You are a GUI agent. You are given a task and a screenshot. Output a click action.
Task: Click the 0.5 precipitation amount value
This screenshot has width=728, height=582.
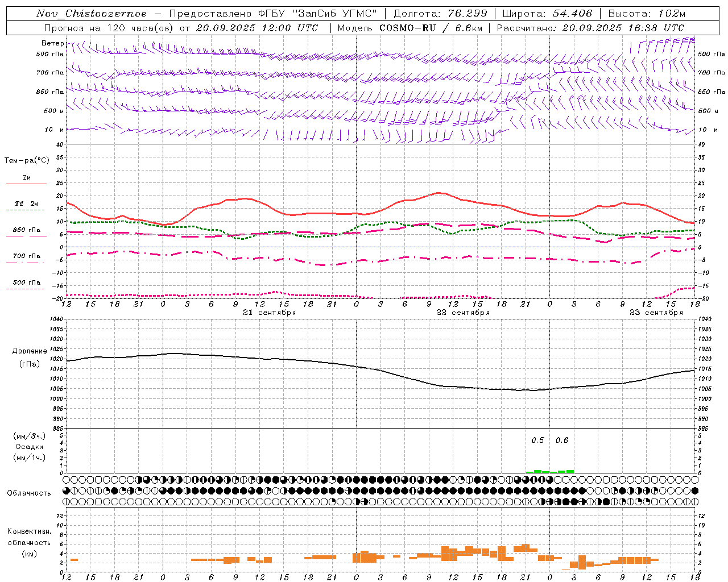point(537,440)
